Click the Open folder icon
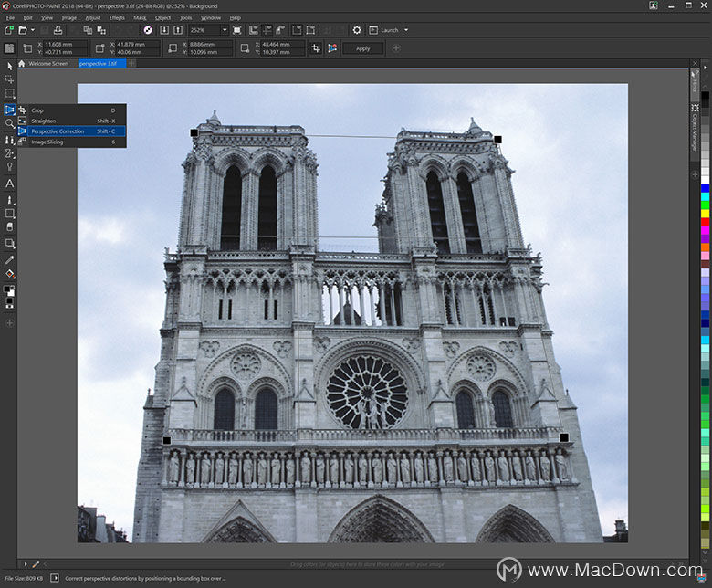The height and width of the screenshot is (588, 712). coord(23,30)
